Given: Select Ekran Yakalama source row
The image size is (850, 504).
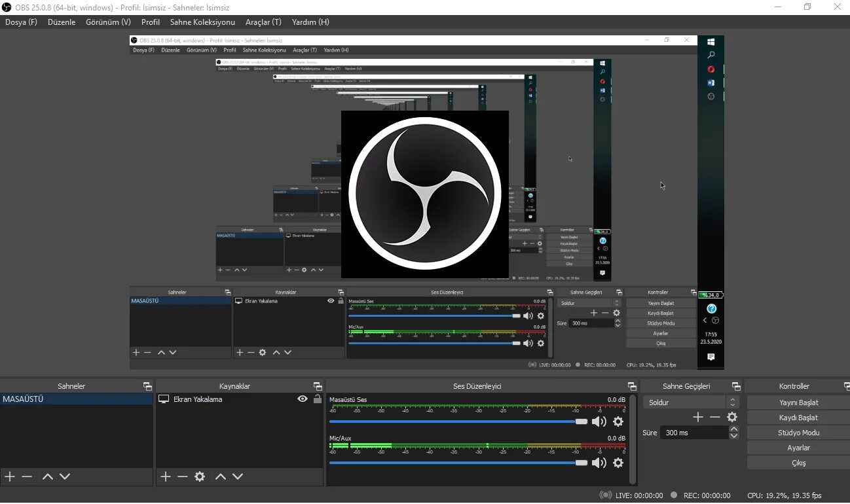Looking at the screenshot, I should coord(240,399).
